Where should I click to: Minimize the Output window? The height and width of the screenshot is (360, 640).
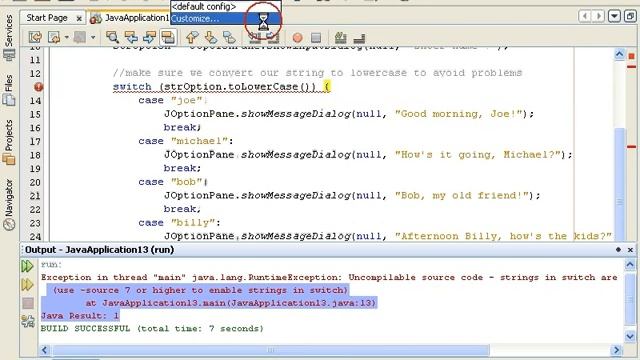618,249
